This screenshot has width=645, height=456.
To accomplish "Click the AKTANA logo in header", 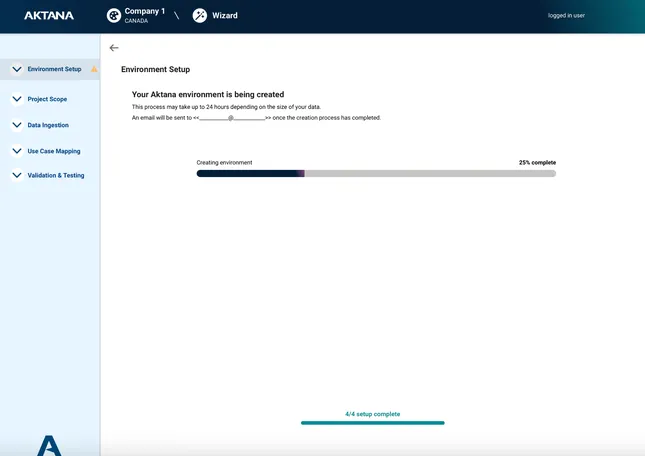I will [49, 16].
